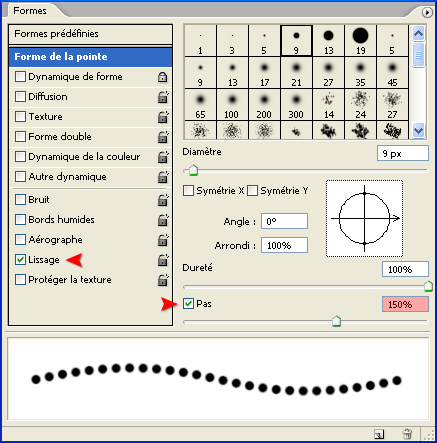Open the Formes panel flyout menu arrow
This screenshot has width=437, height=443.
tap(427, 13)
